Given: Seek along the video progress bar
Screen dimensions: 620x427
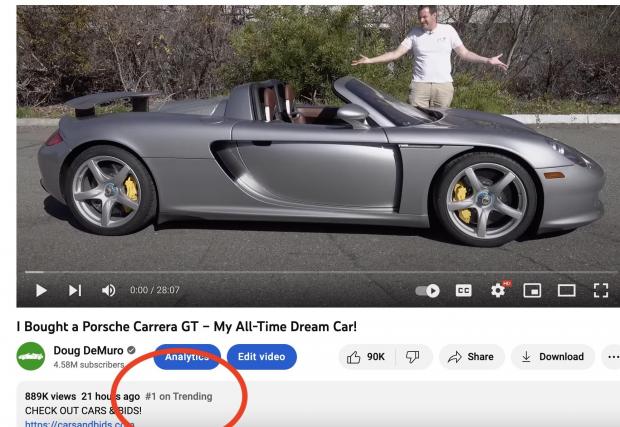Looking at the screenshot, I should pos(320,272).
